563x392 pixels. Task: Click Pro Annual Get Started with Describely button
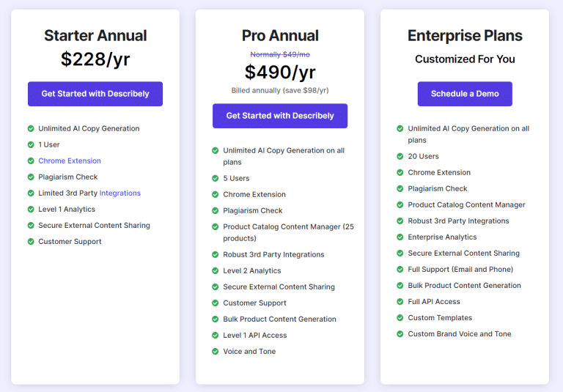click(280, 116)
